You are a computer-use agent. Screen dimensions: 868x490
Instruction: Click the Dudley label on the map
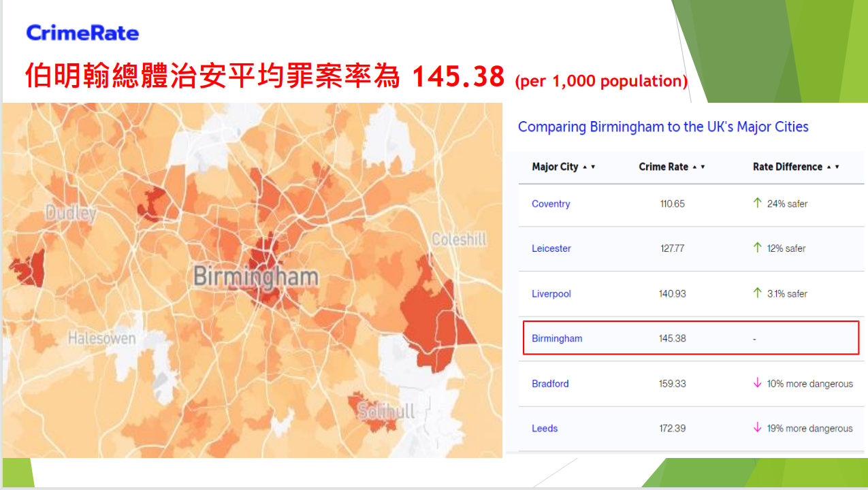click(71, 213)
